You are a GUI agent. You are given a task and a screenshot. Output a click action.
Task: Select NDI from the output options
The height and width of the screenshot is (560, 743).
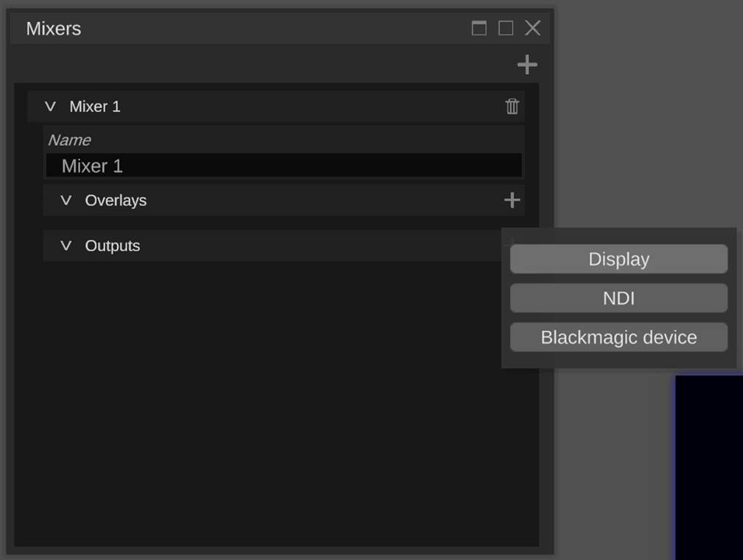click(618, 298)
